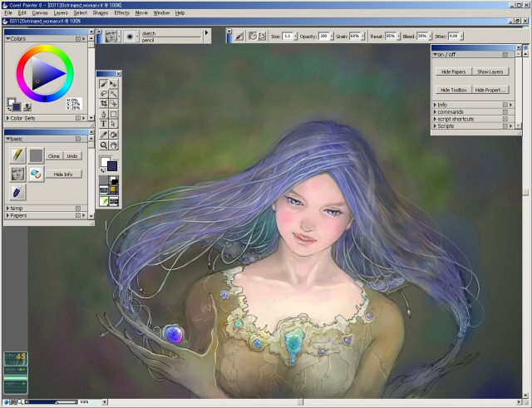532x408 pixels.
Task: Click the brush tool icon on property bar
Action: pos(239,36)
